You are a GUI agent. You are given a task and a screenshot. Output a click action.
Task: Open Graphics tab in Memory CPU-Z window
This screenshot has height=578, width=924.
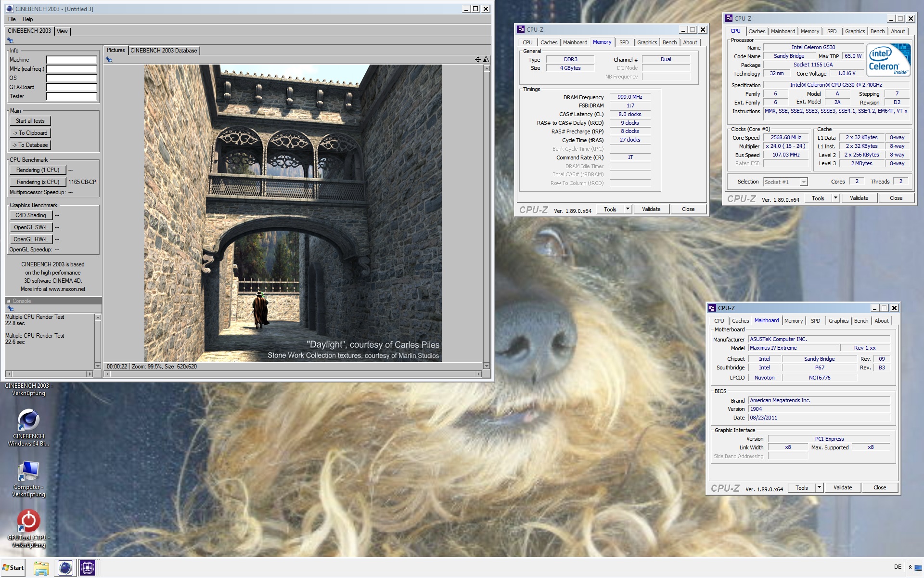click(647, 42)
